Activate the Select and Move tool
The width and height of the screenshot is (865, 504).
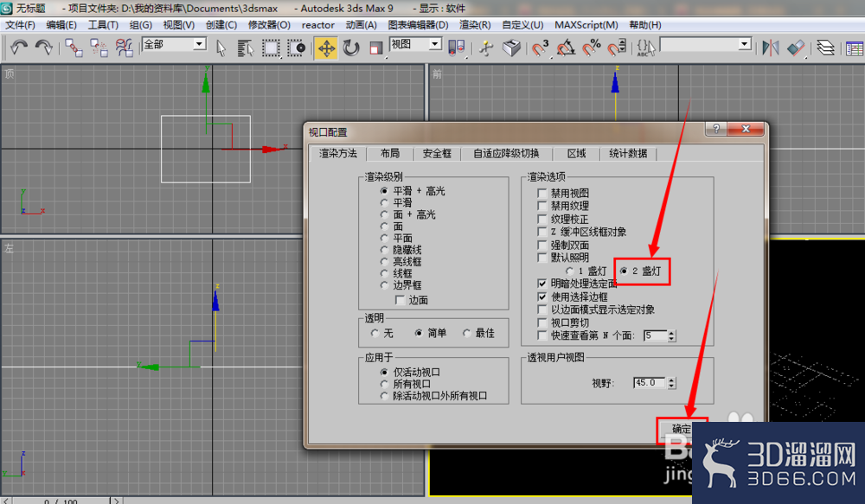[326, 48]
